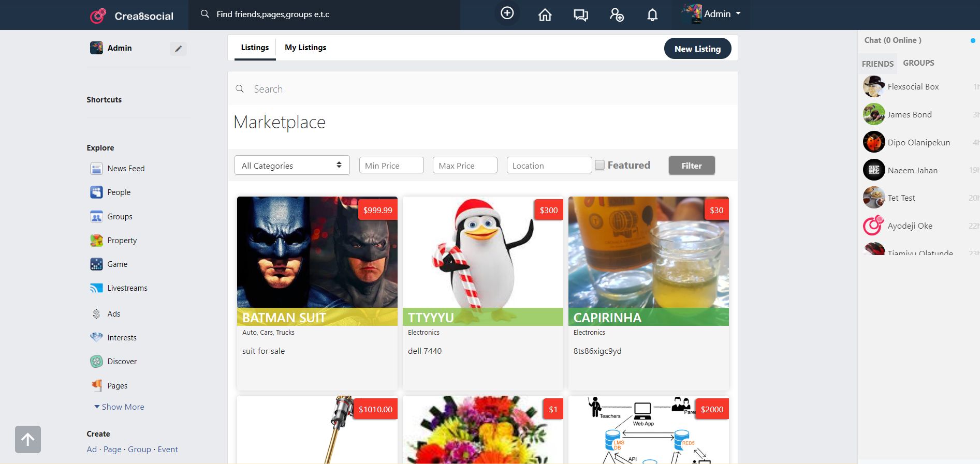The image size is (980, 464).
Task: Open the Discover icon in Explore
Action: (96, 362)
